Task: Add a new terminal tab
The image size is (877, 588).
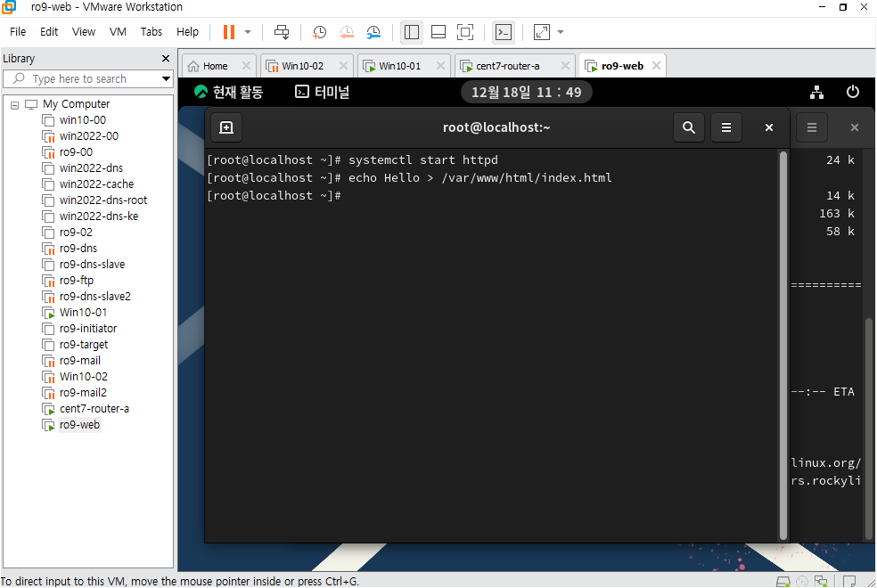Action: click(x=226, y=127)
